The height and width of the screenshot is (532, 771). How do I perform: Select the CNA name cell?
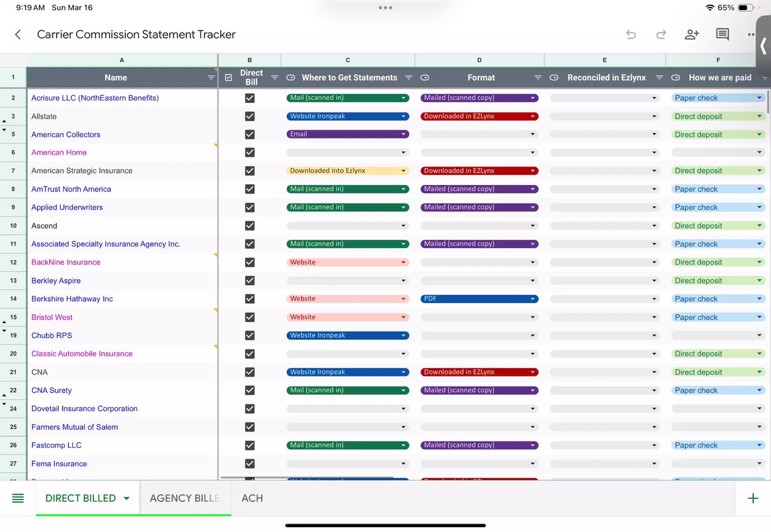(122, 372)
